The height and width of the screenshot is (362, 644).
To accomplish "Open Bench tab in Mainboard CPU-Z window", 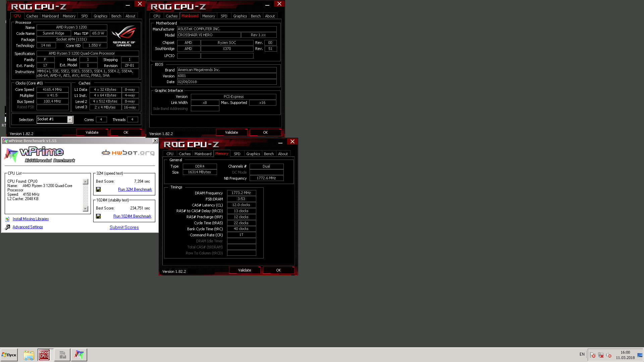I will tap(256, 16).
